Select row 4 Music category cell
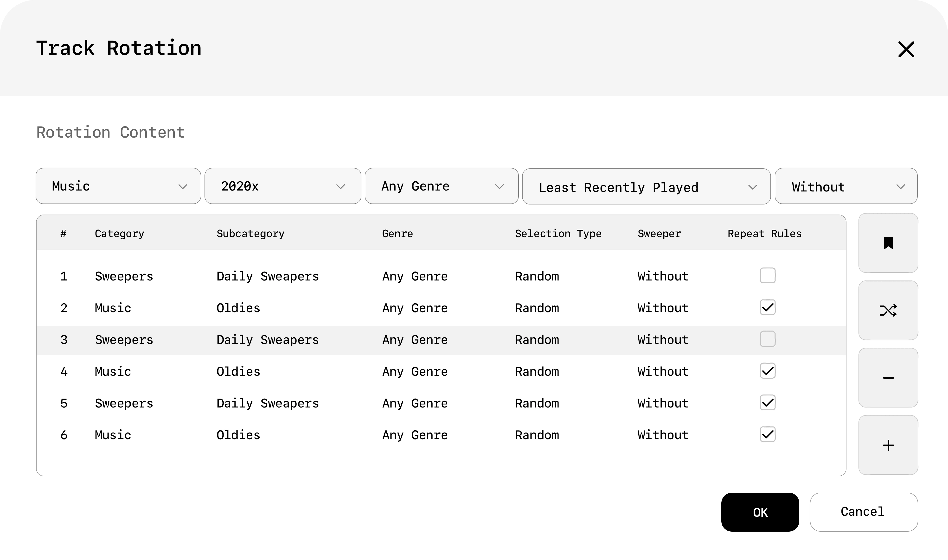This screenshot has width=948, height=560. coord(113,371)
